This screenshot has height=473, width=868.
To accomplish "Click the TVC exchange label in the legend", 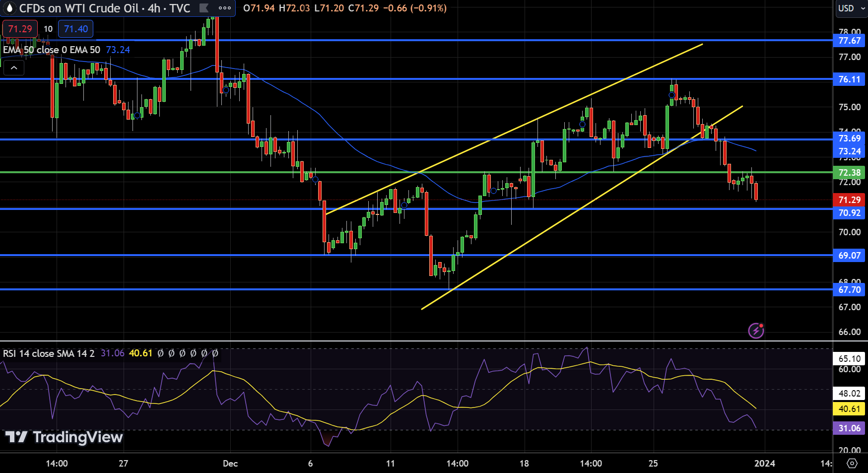I will click(181, 8).
